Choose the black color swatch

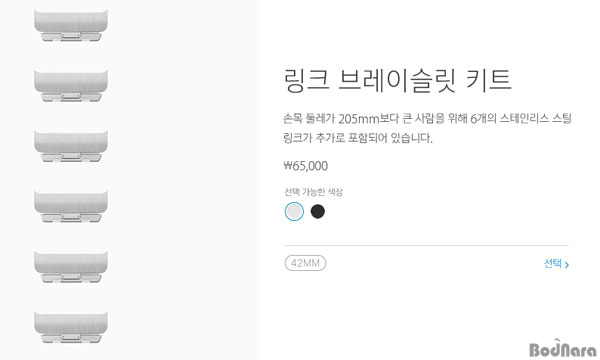pyautogui.click(x=318, y=211)
